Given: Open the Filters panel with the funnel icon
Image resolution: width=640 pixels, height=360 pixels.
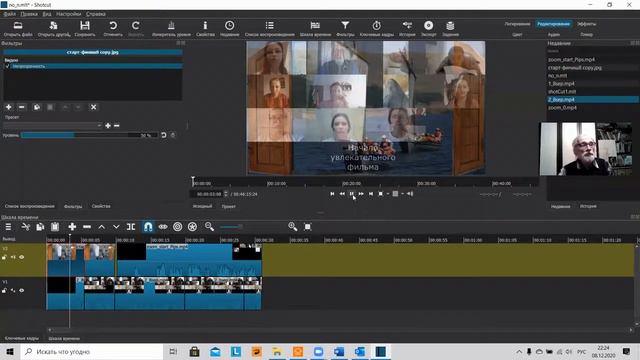Looking at the screenshot, I should point(345,26).
